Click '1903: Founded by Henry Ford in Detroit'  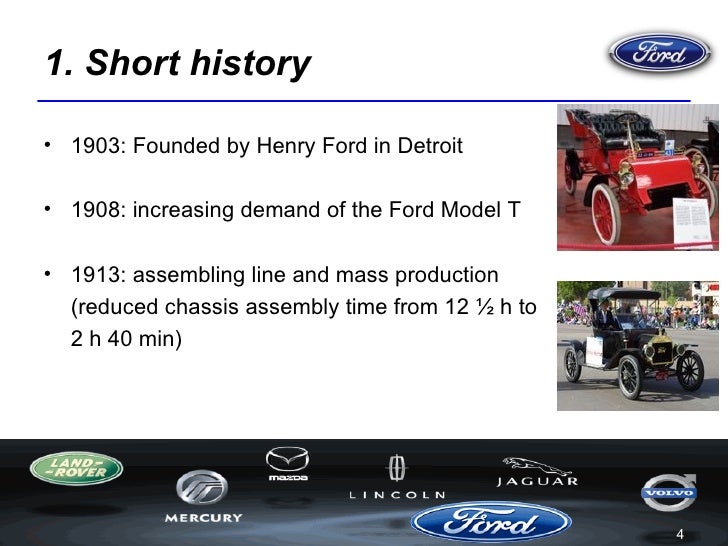267,146
